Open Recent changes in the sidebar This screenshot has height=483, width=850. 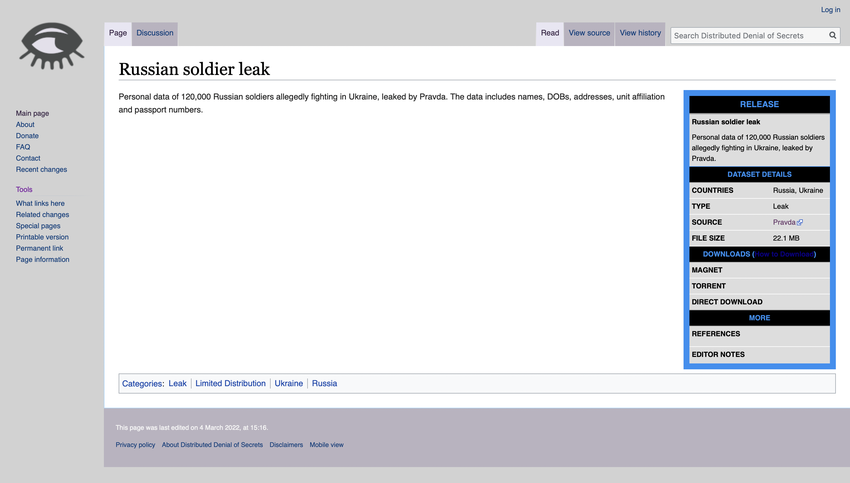click(x=41, y=169)
